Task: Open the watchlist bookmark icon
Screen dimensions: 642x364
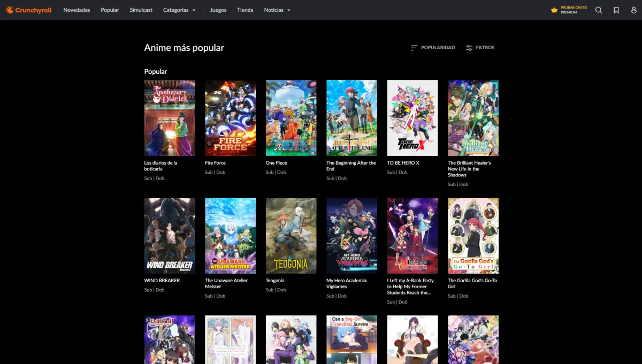Action: point(616,10)
